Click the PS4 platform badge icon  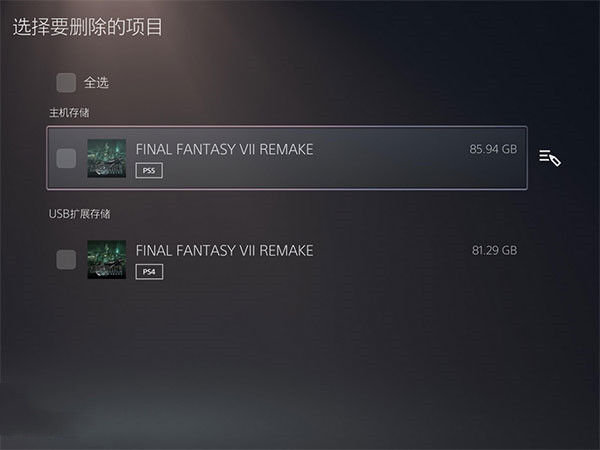[x=149, y=272]
